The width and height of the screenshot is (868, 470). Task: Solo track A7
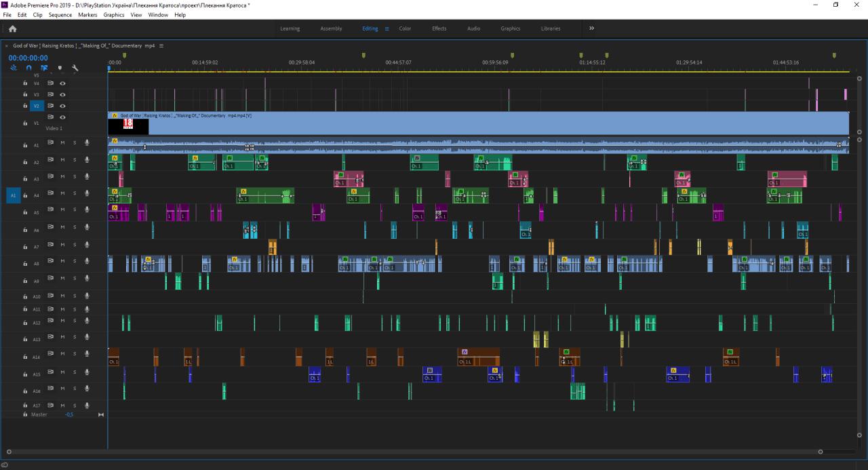coord(75,245)
